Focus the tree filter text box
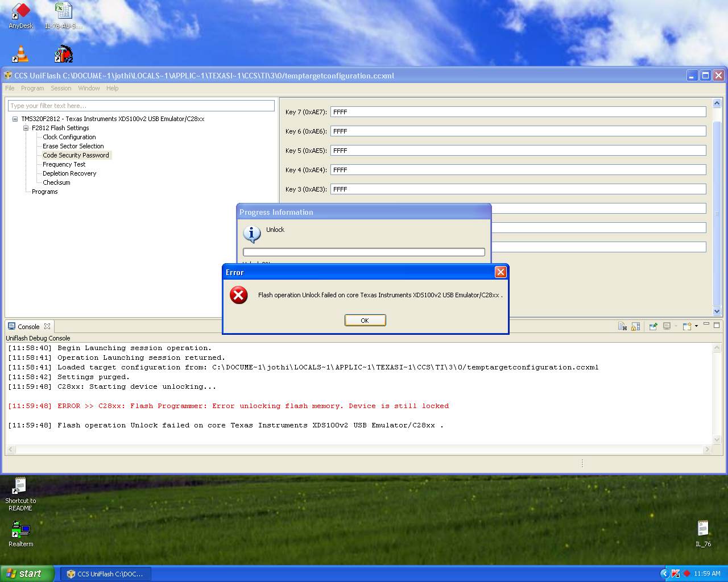 coord(141,106)
